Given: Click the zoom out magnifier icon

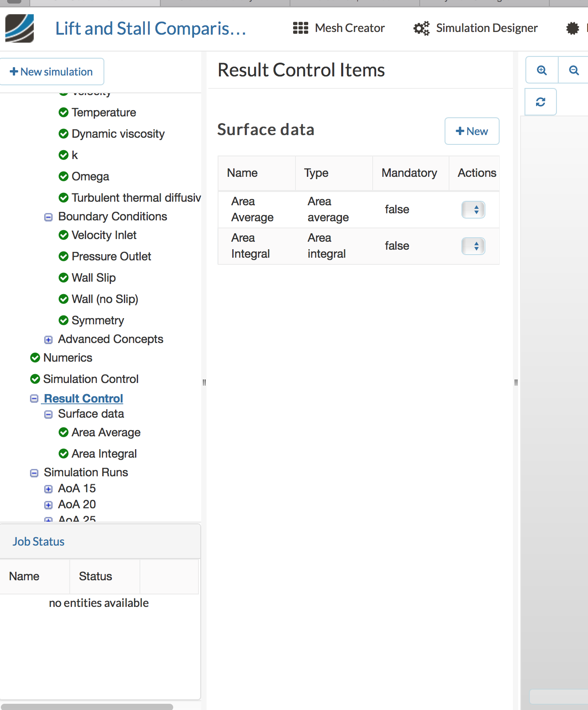Looking at the screenshot, I should pyautogui.click(x=574, y=70).
